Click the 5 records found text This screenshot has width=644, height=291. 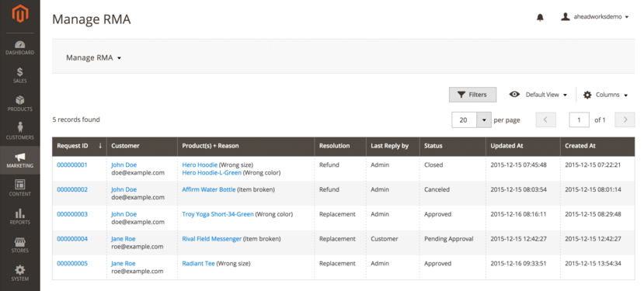pos(76,120)
